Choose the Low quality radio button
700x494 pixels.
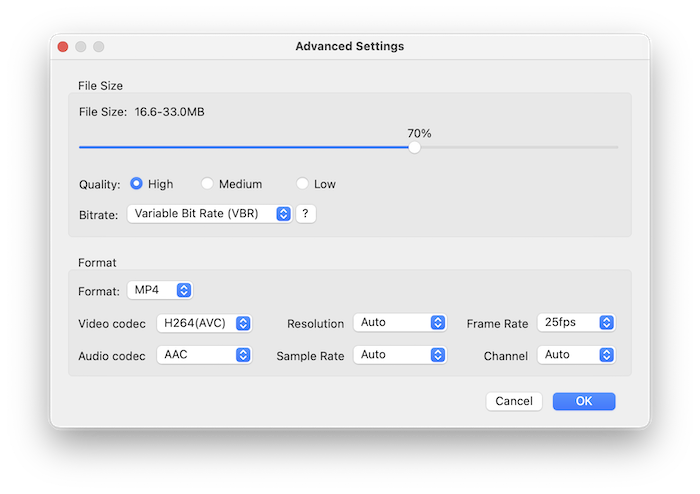coord(302,184)
